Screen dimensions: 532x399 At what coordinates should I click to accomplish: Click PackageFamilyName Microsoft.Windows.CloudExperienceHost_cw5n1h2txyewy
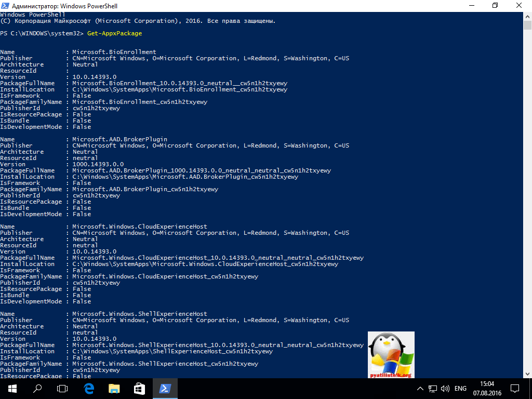(x=165, y=276)
